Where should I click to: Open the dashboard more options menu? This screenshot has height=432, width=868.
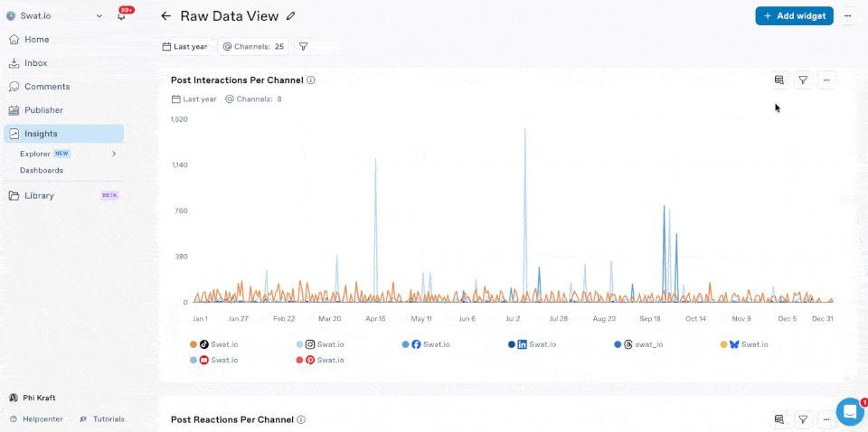847,16
